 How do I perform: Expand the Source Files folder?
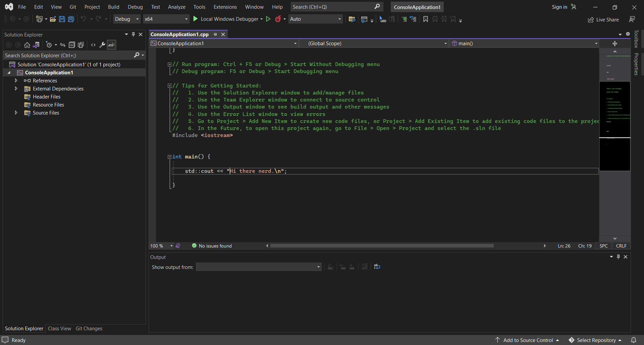click(16, 113)
